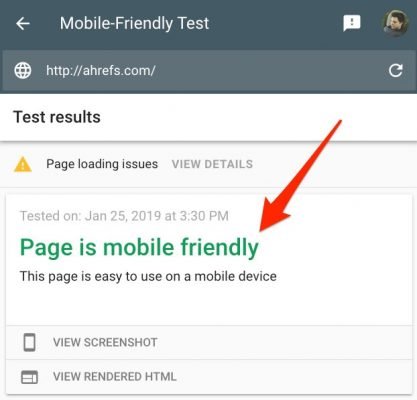This screenshot has width=417, height=400.
Task: Click the web layout icon beside Rendered HTML
Action: [29, 377]
